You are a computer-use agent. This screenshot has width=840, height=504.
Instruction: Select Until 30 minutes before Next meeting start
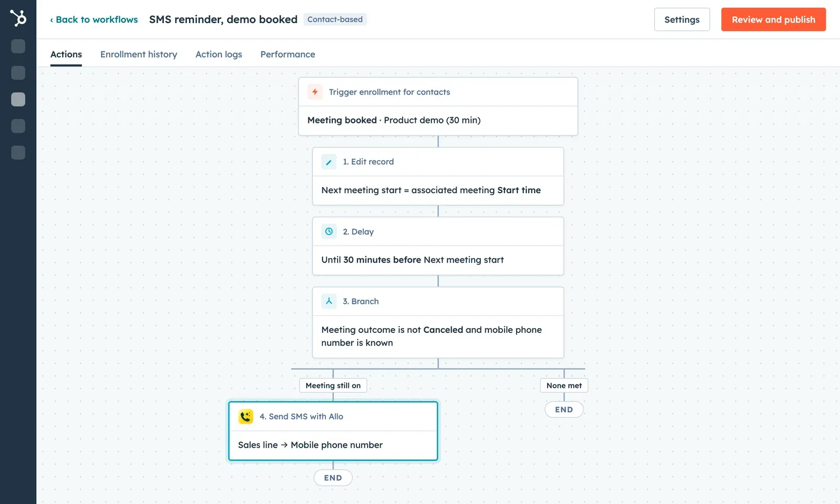(413, 260)
